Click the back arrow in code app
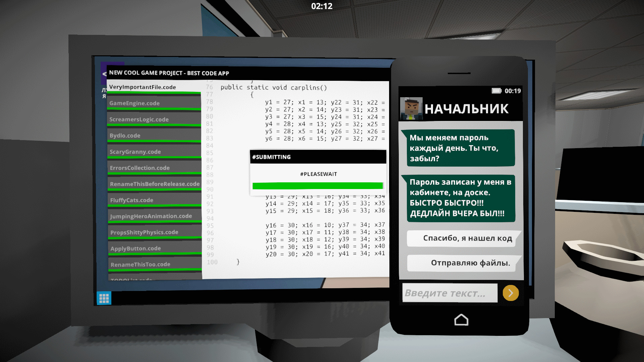 pyautogui.click(x=104, y=74)
